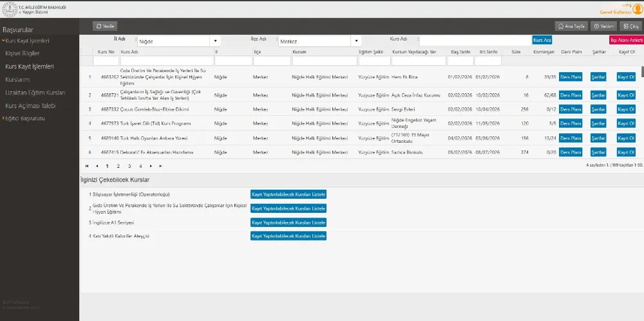Go to the next results page
644x321 pixels.
[151, 166]
